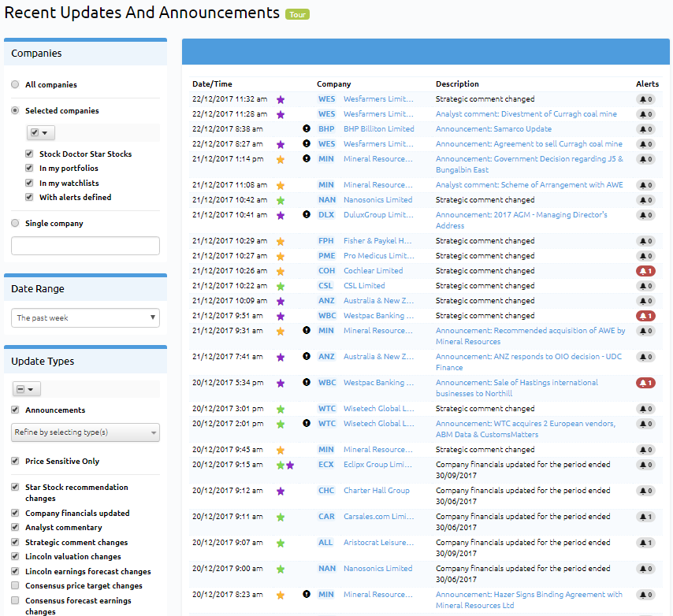The height and width of the screenshot is (616, 673).
Task: Click the Tour button
Action: pos(297,14)
